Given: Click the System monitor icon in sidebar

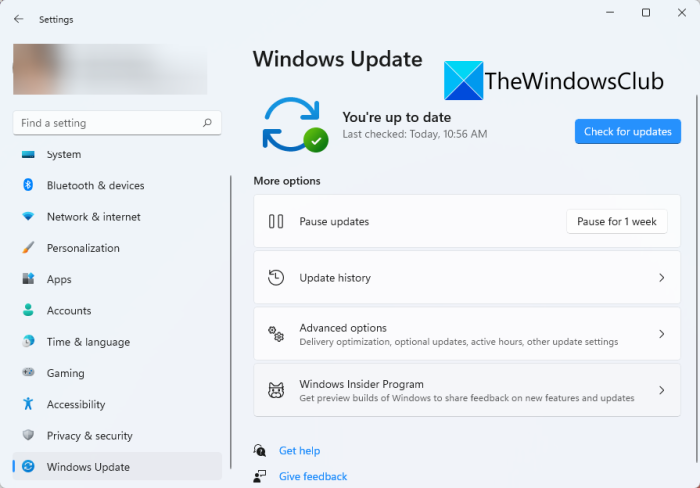Looking at the screenshot, I should (x=28, y=154).
